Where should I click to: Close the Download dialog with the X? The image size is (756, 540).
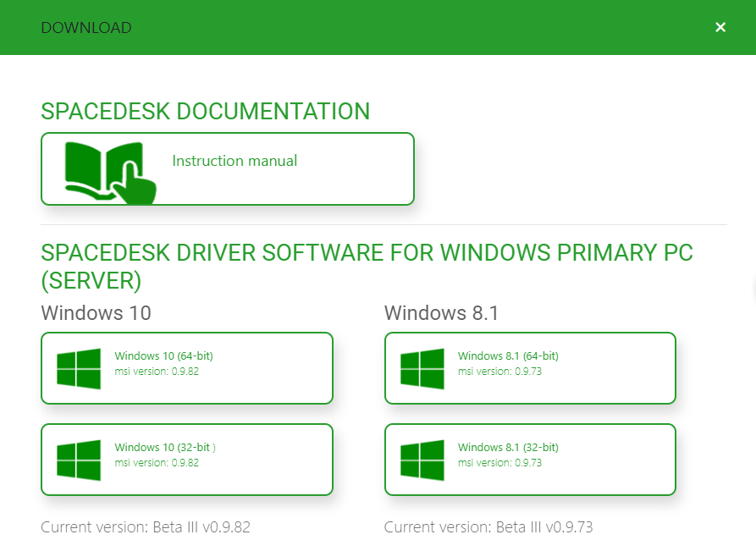point(720,27)
